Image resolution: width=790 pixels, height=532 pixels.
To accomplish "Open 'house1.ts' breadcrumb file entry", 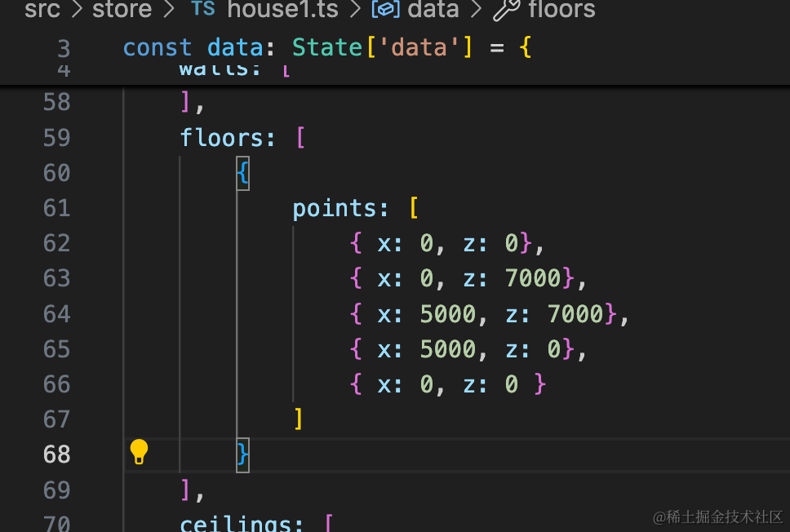I will tap(282, 9).
